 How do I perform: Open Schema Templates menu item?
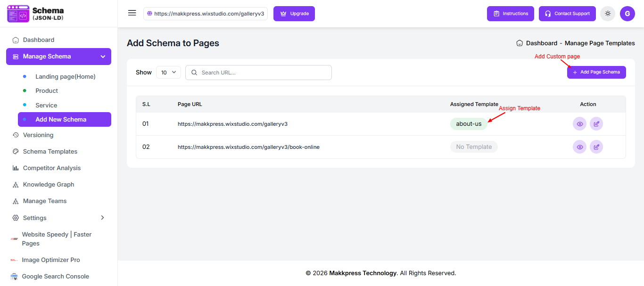[50, 152]
